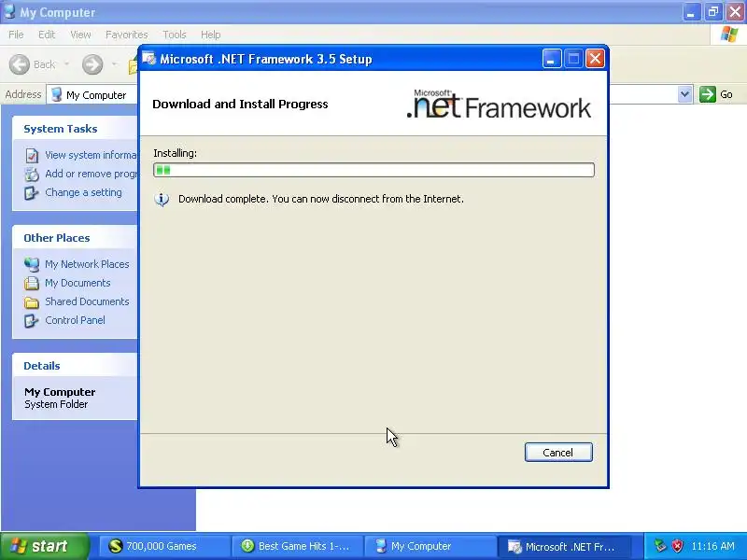Click the Windows flag logo in My Computer

click(728, 35)
